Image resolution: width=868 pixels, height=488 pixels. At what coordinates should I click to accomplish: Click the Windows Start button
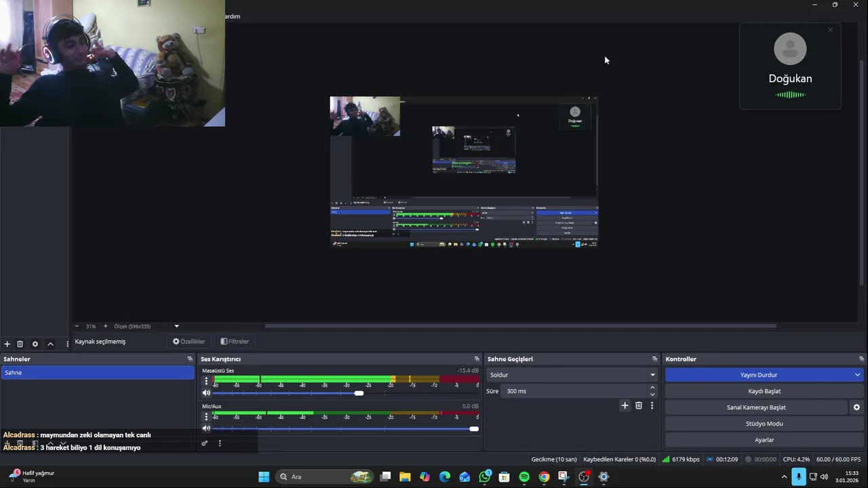point(264,476)
